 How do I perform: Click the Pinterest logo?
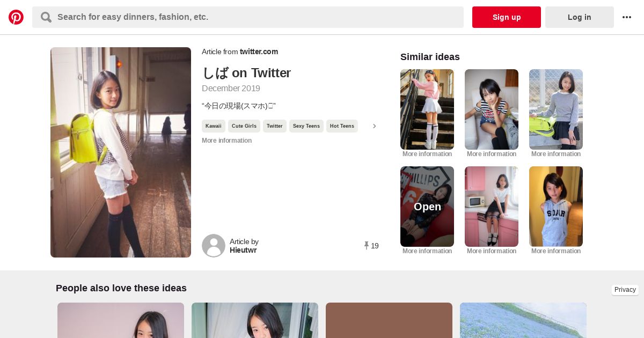pyautogui.click(x=16, y=17)
